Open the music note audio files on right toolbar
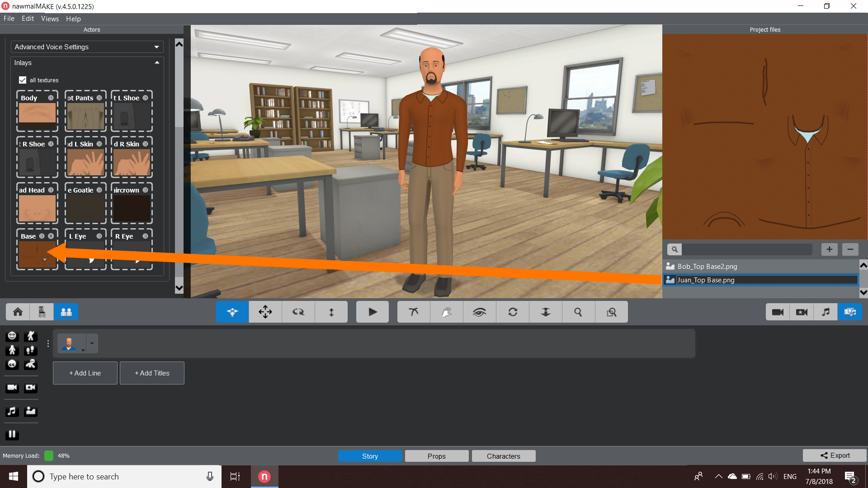The image size is (868, 488). tap(826, 312)
